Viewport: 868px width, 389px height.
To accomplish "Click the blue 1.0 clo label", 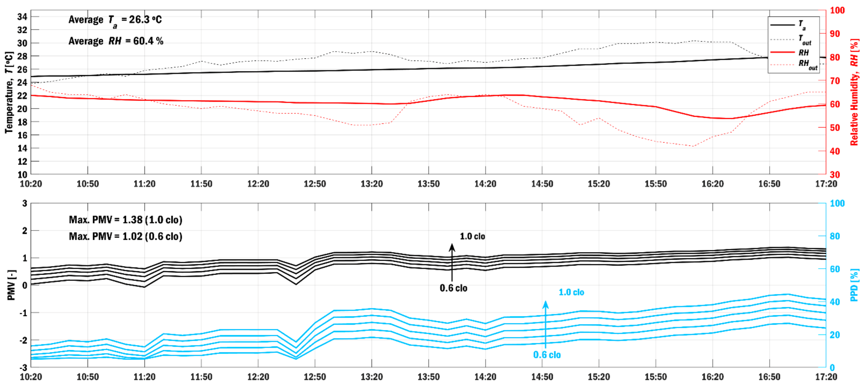I will click(571, 292).
